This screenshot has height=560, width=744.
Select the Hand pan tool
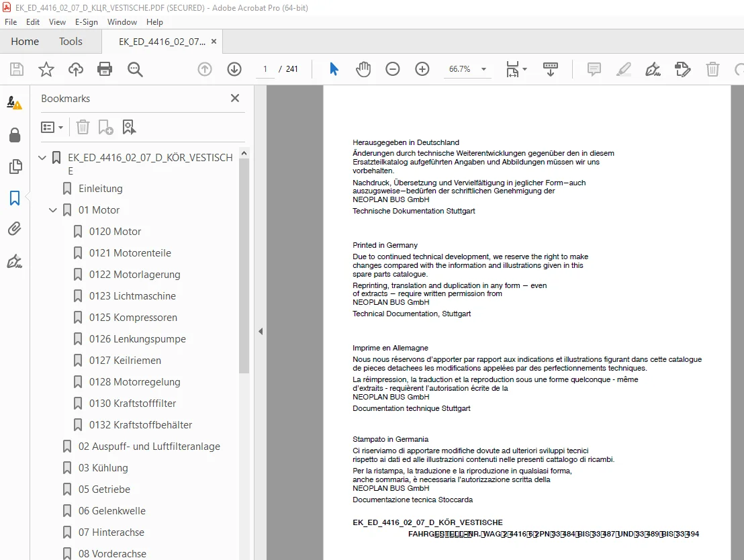(363, 69)
